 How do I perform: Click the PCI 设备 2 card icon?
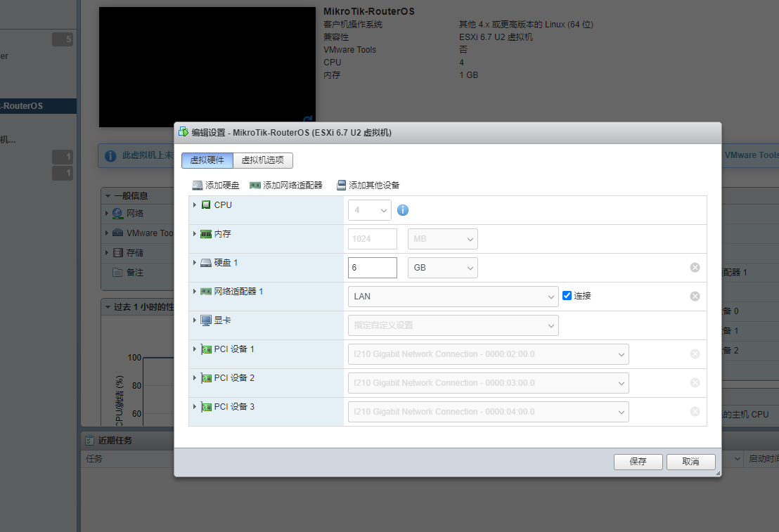206,378
